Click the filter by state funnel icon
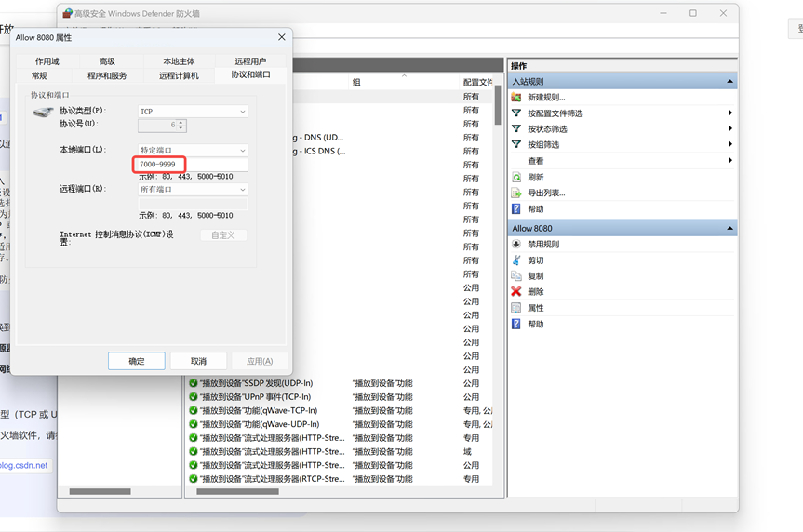803x532 pixels. click(516, 128)
